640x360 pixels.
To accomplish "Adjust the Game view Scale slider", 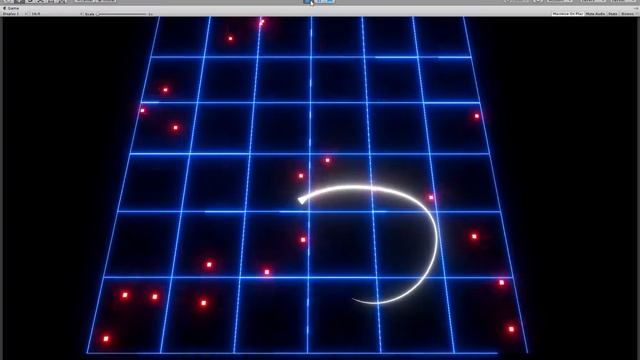I will (122, 14).
